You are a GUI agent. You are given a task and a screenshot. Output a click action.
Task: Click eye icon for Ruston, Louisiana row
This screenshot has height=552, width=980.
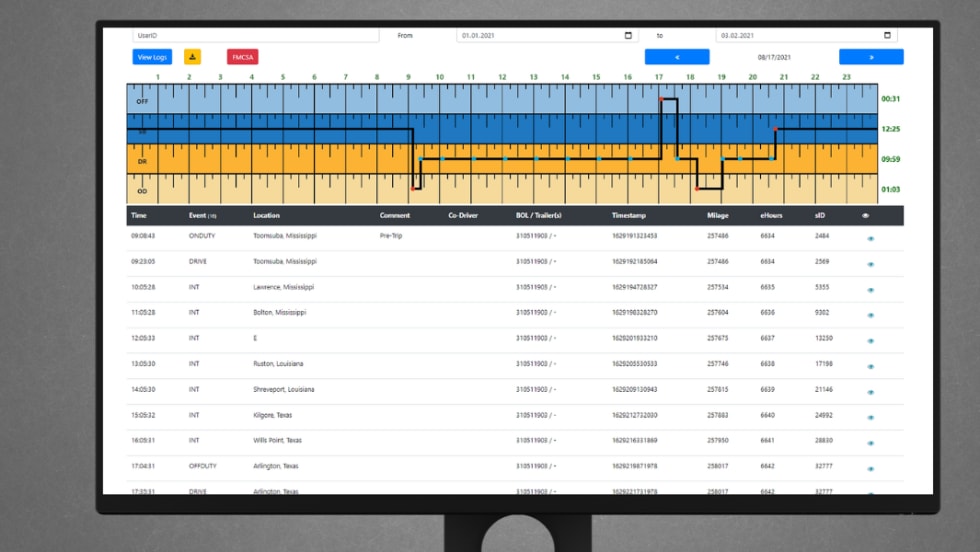click(870, 367)
